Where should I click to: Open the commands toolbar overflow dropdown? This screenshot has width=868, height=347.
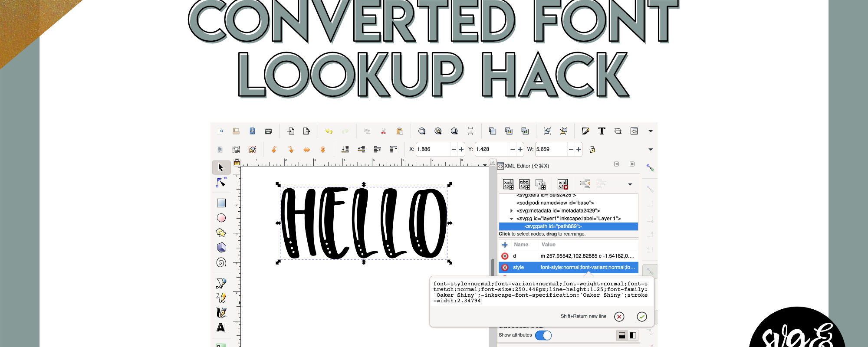pos(651,131)
